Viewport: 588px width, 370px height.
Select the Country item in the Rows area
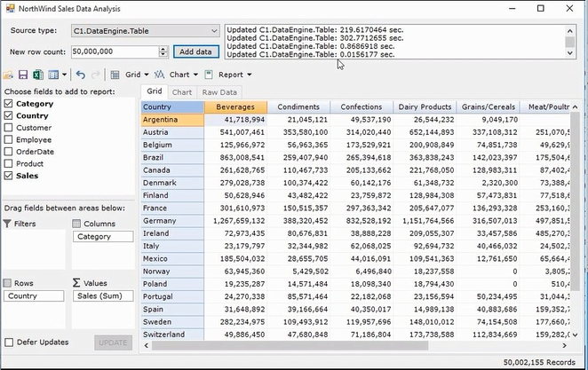(x=34, y=295)
